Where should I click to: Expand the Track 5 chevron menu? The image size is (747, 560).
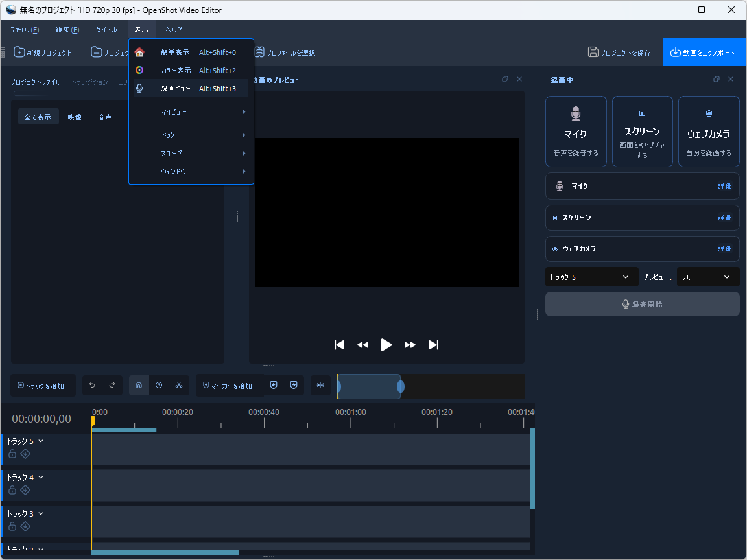41,441
